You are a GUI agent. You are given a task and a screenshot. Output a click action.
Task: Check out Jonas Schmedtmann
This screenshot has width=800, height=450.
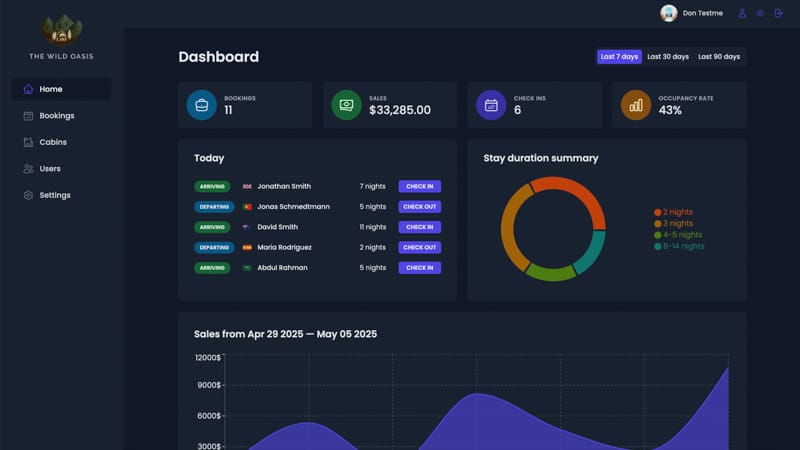[x=419, y=207]
